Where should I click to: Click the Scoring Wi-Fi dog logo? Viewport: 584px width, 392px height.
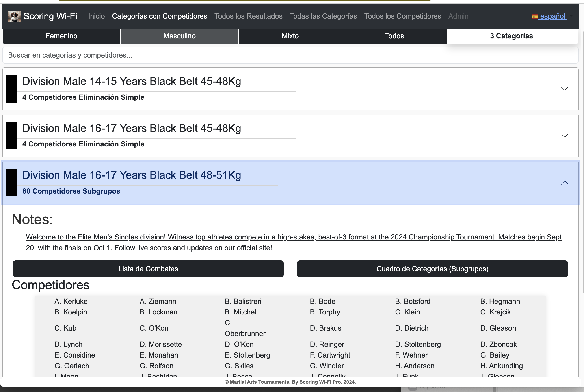coord(14,17)
